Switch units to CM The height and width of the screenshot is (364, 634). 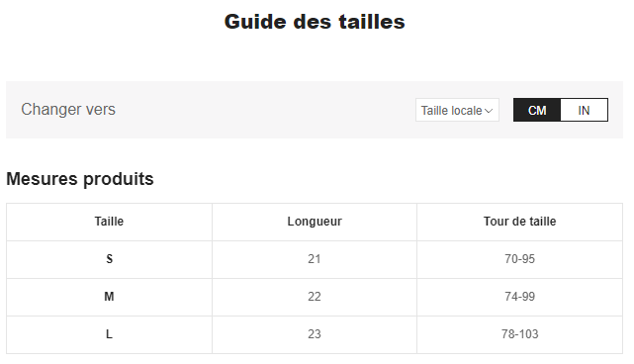tap(537, 110)
